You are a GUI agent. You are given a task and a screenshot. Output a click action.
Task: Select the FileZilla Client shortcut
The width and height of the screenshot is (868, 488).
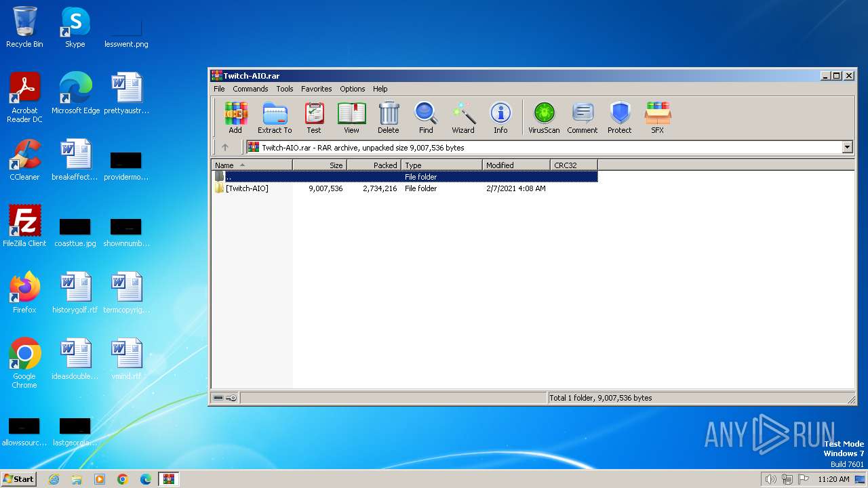pyautogui.click(x=24, y=226)
